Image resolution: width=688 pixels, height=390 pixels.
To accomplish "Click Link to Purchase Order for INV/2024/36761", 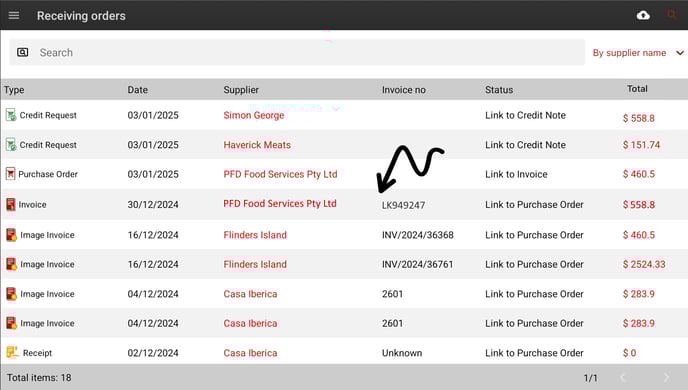I will [x=534, y=264].
